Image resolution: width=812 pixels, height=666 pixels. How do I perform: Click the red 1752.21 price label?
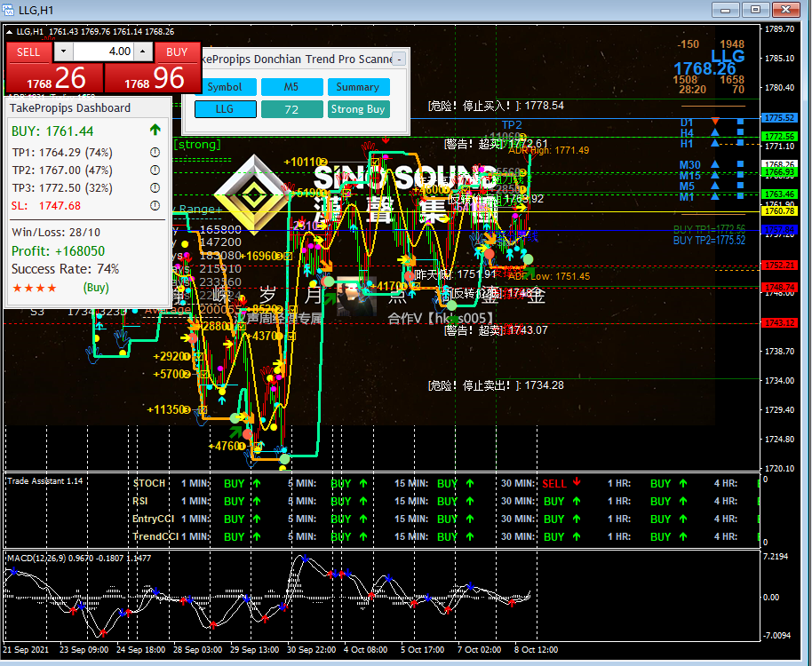(779, 265)
